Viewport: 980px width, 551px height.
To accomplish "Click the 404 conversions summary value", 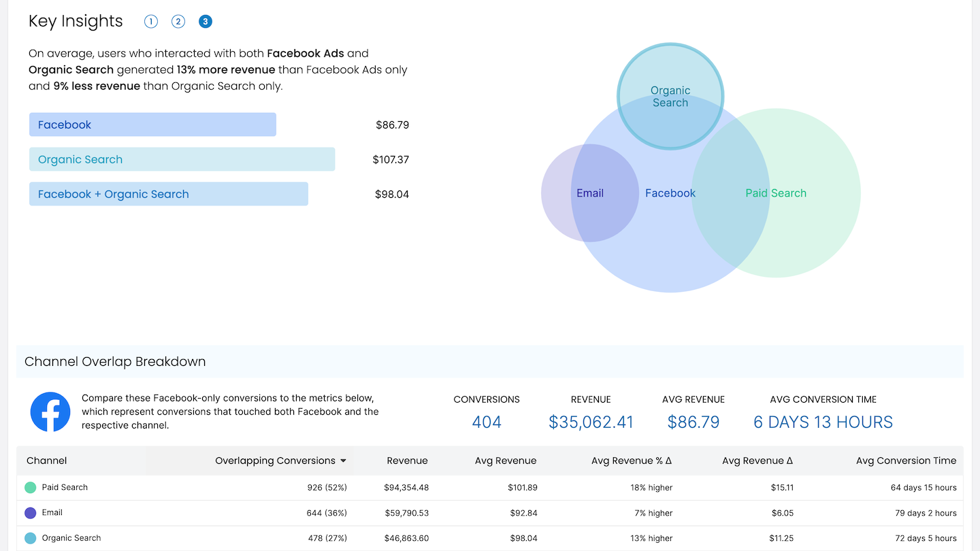I will pyautogui.click(x=487, y=422).
